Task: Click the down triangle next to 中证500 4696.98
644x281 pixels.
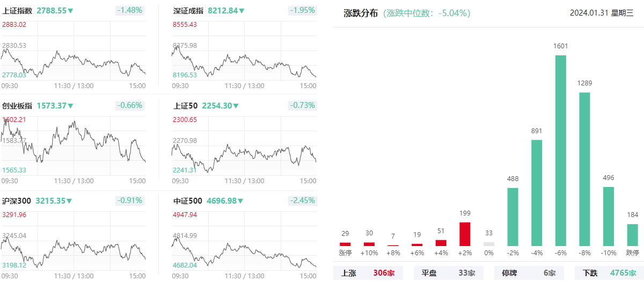Action: [241, 201]
